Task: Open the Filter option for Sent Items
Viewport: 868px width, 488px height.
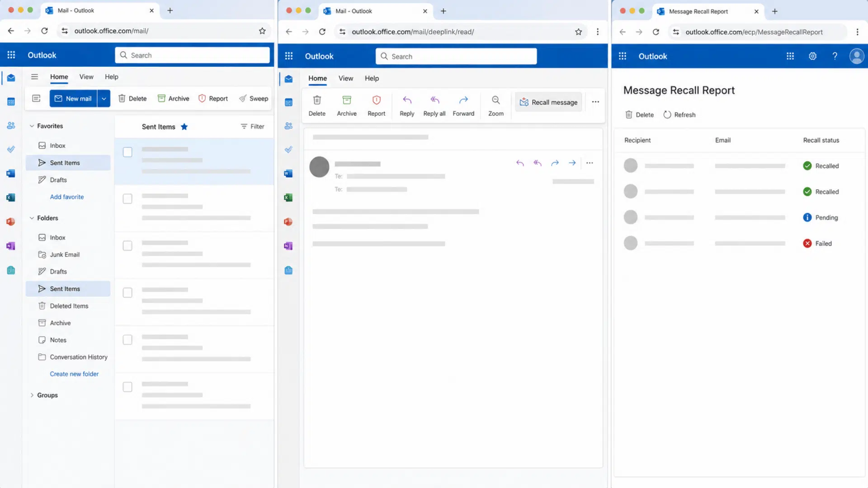Action: click(252, 127)
